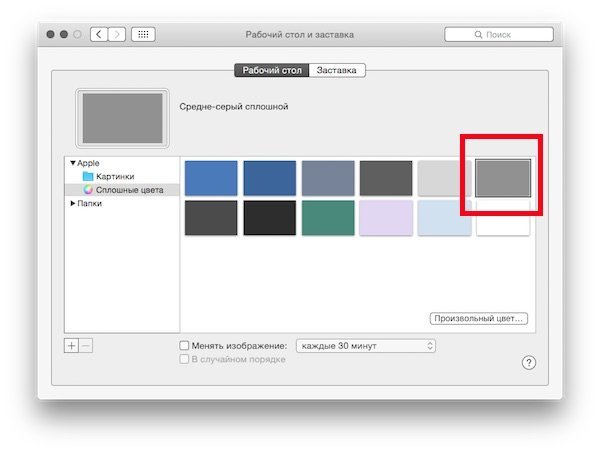Screen dimensions: 600x453
Task: Choose the pale light blue color swatch
Action: point(445,218)
